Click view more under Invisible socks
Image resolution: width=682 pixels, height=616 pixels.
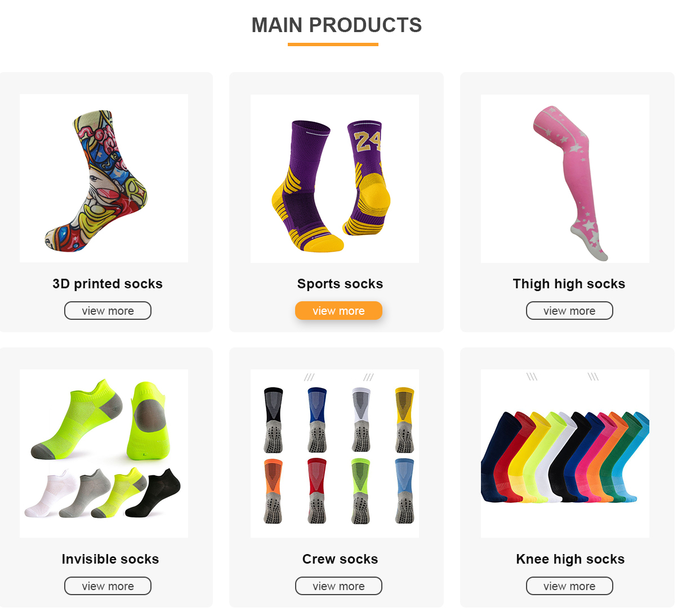[x=108, y=586]
